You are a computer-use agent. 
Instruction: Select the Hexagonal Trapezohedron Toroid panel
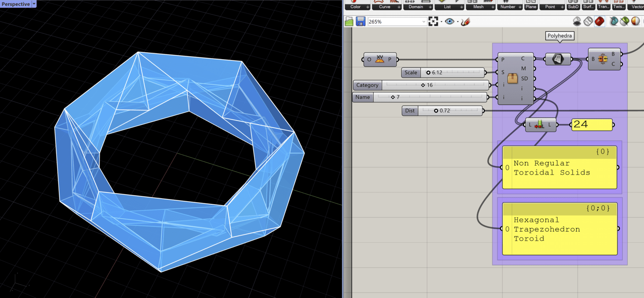(x=560, y=229)
